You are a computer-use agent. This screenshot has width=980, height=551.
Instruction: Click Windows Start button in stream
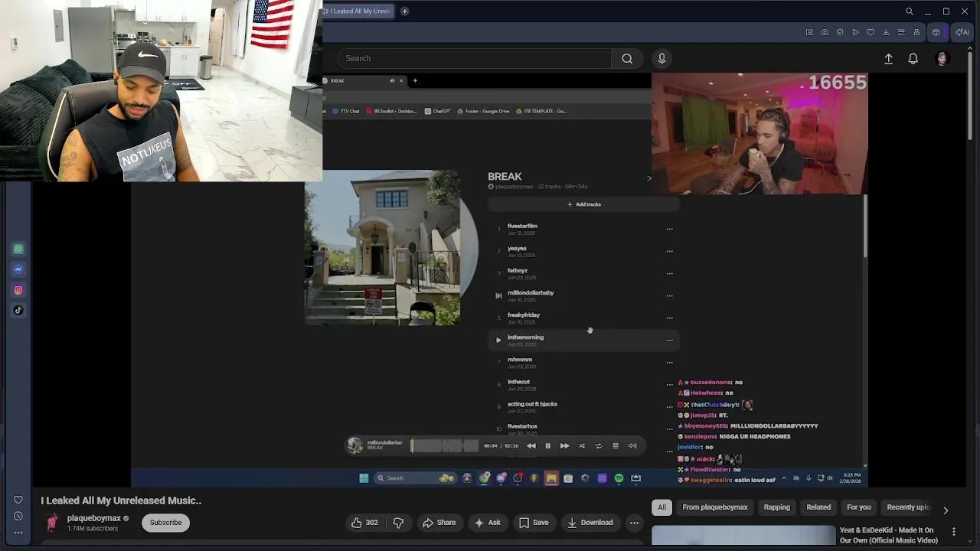click(364, 478)
